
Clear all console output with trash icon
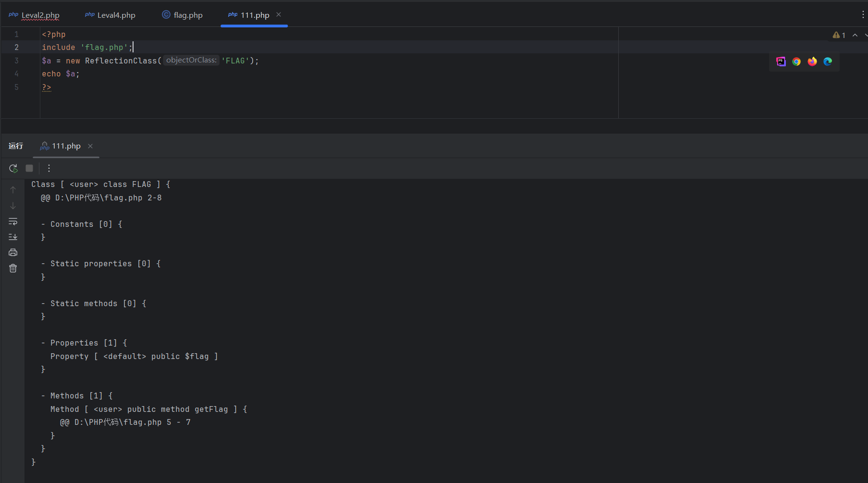click(x=13, y=268)
